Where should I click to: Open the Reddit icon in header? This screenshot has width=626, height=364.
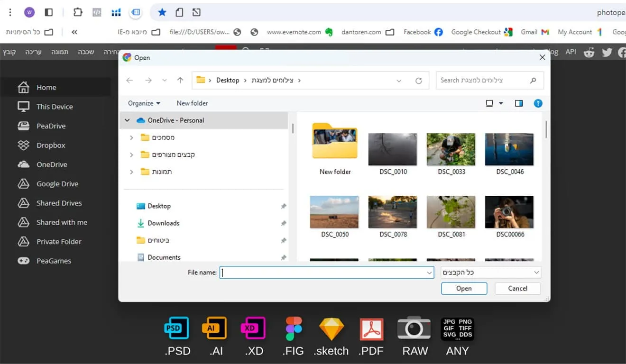pos(589,53)
